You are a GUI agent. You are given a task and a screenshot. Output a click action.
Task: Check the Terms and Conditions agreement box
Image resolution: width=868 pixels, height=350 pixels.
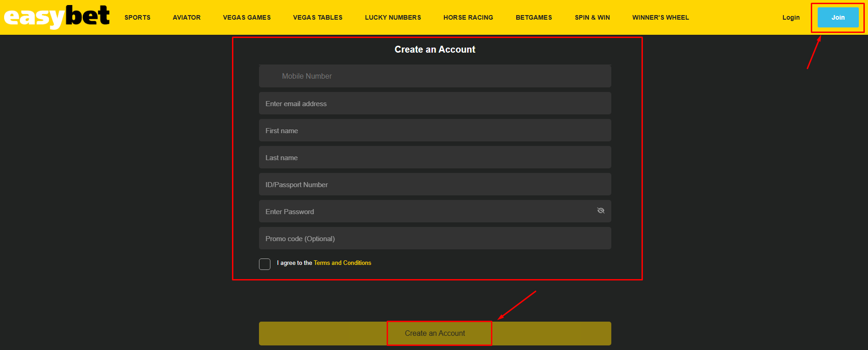264,264
